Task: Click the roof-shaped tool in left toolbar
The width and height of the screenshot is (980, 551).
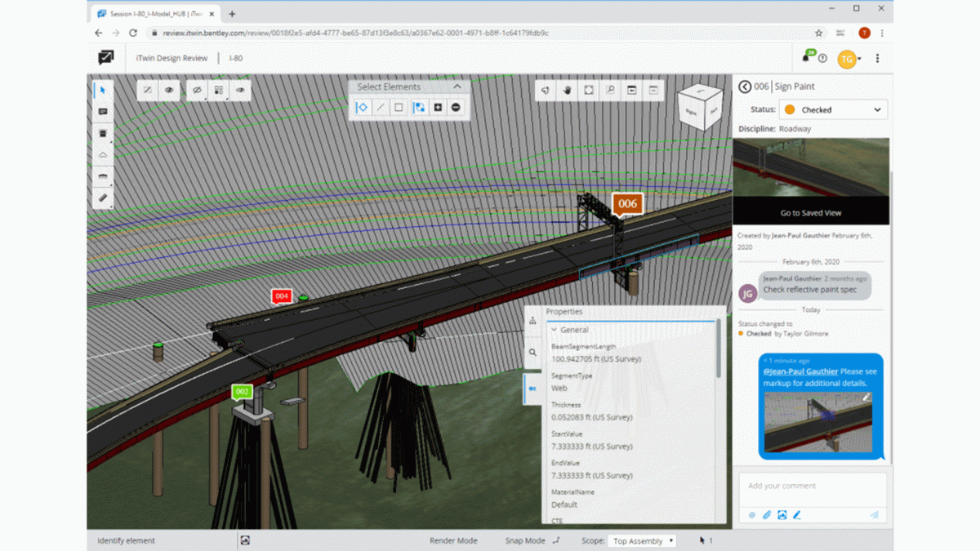Action: (x=103, y=155)
